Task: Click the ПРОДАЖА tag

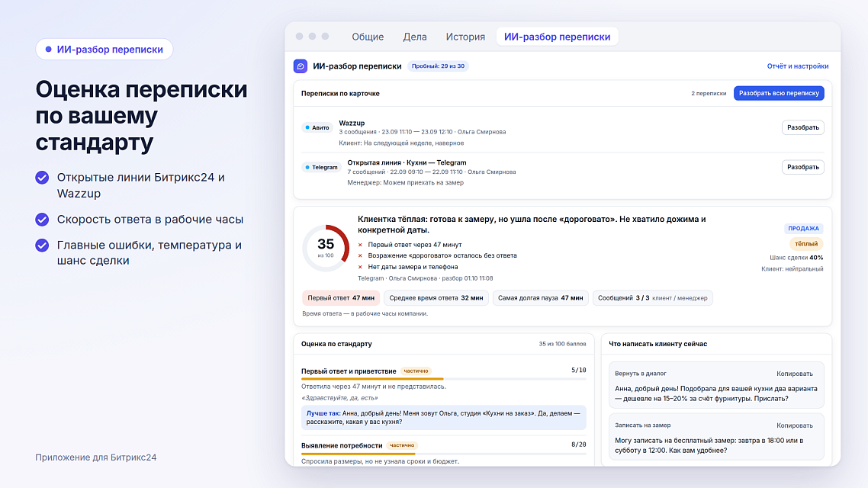Action: click(803, 229)
